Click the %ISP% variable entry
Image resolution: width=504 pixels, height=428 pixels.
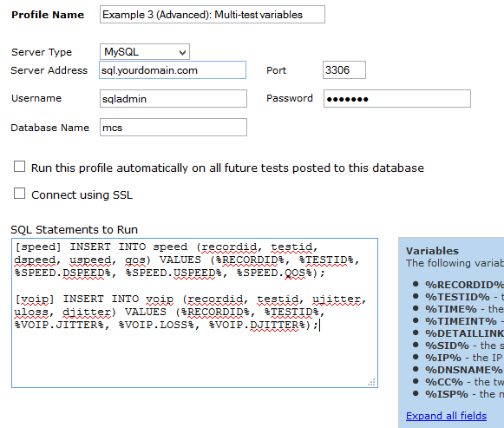tap(464, 394)
